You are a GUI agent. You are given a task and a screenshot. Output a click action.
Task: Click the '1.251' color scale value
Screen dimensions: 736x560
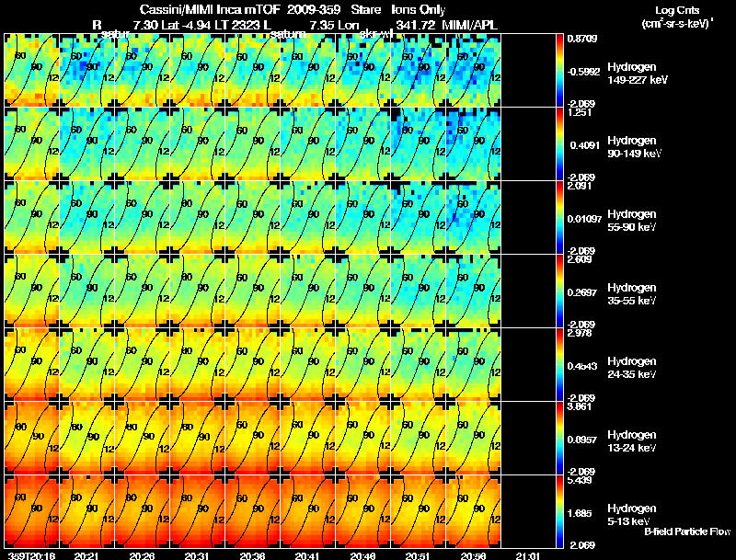point(580,112)
